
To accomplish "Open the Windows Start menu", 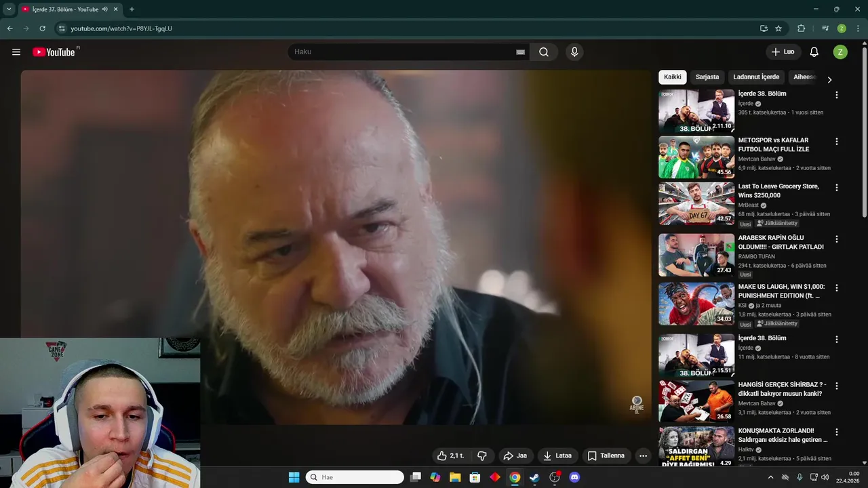I will coord(294,477).
